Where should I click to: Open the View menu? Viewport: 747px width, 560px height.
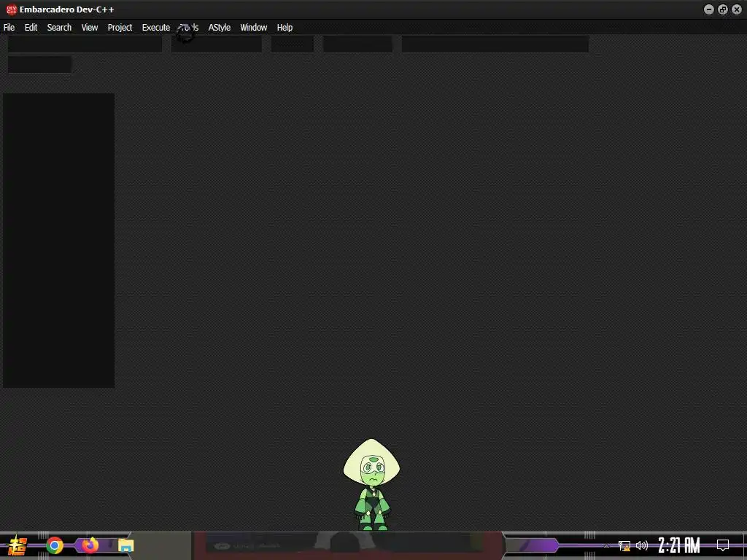pos(90,28)
